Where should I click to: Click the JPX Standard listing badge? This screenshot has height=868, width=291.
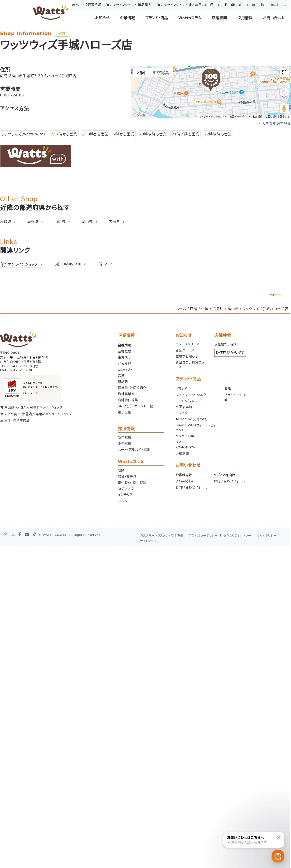pos(31,388)
